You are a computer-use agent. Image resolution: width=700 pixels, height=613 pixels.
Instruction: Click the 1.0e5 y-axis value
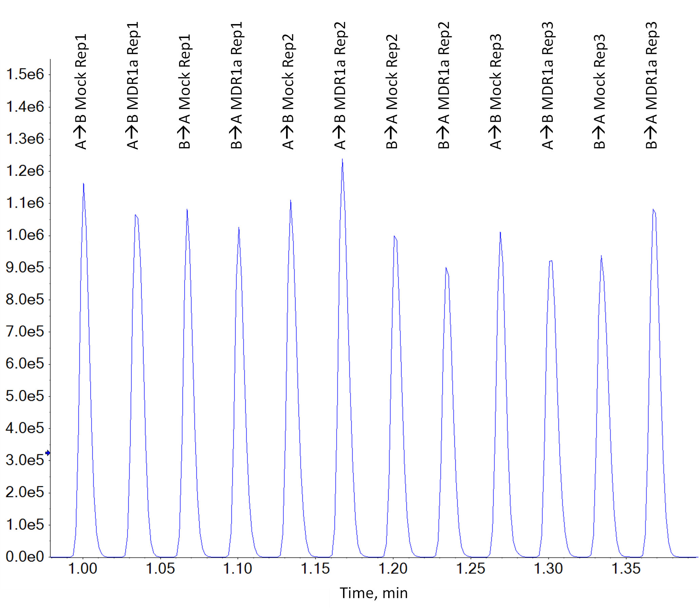(25, 525)
